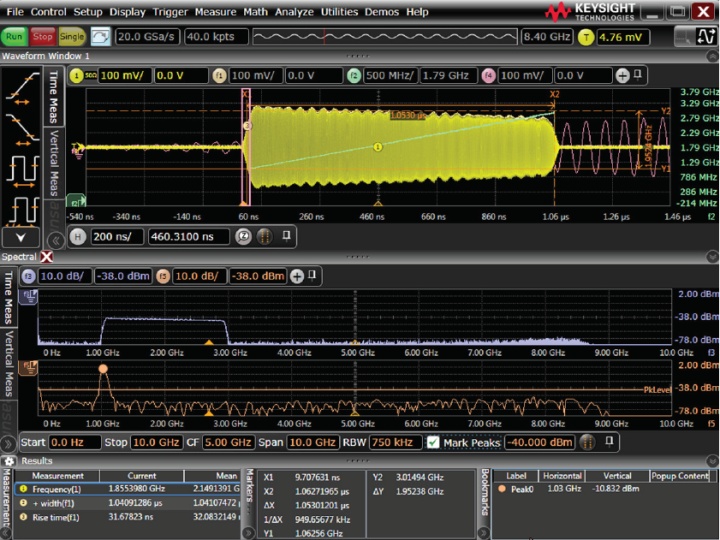Image resolution: width=720 pixels, height=540 pixels.
Task: Select the fall time measurement icon
Action: (x=22, y=129)
